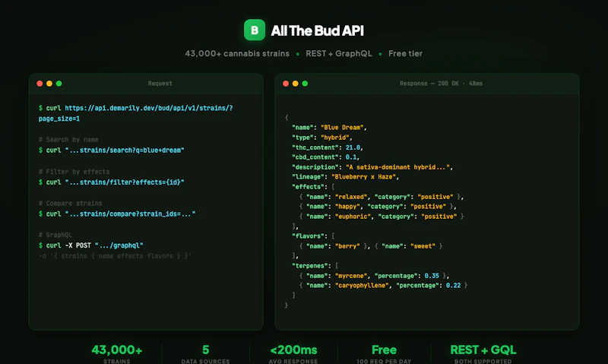608x364 pixels.
Task: Click the green dot in Response window
Action: (x=306, y=84)
